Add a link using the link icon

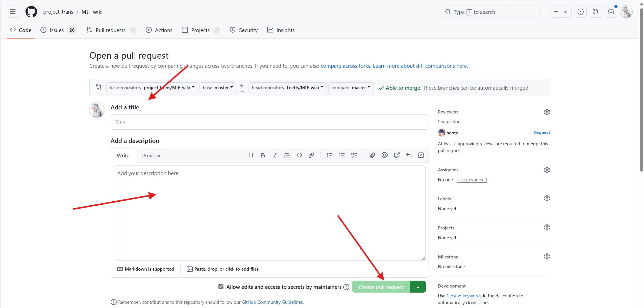(x=311, y=155)
